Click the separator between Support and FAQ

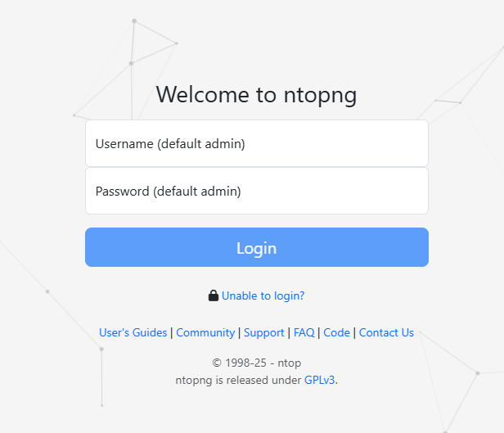tap(289, 332)
